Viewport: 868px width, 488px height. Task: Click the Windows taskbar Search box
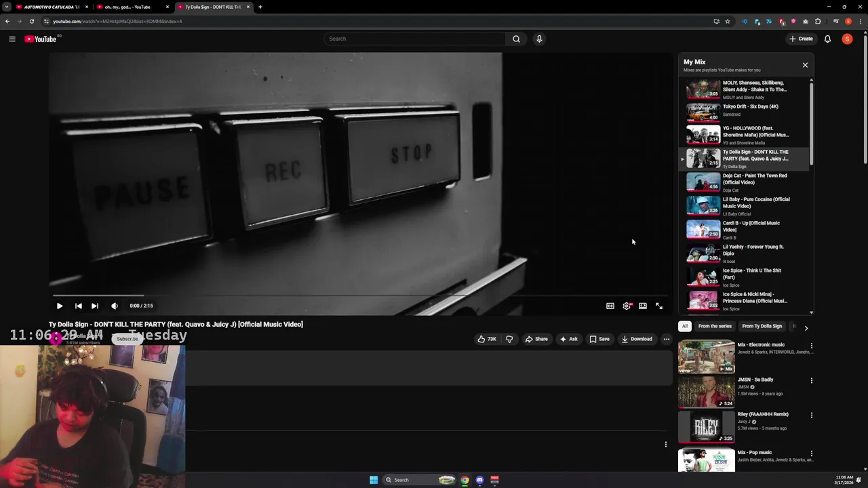[x=418, y=480]
